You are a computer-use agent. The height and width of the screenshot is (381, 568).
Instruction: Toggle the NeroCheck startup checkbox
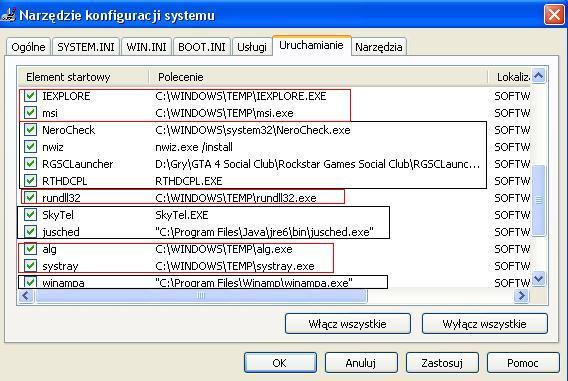click(30, 130)
